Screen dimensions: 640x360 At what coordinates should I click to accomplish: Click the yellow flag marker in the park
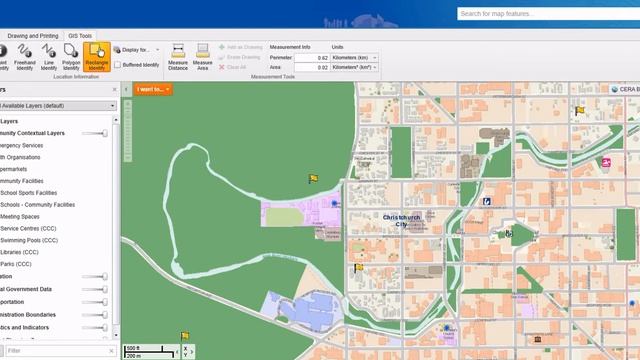[x=313, y=178]
